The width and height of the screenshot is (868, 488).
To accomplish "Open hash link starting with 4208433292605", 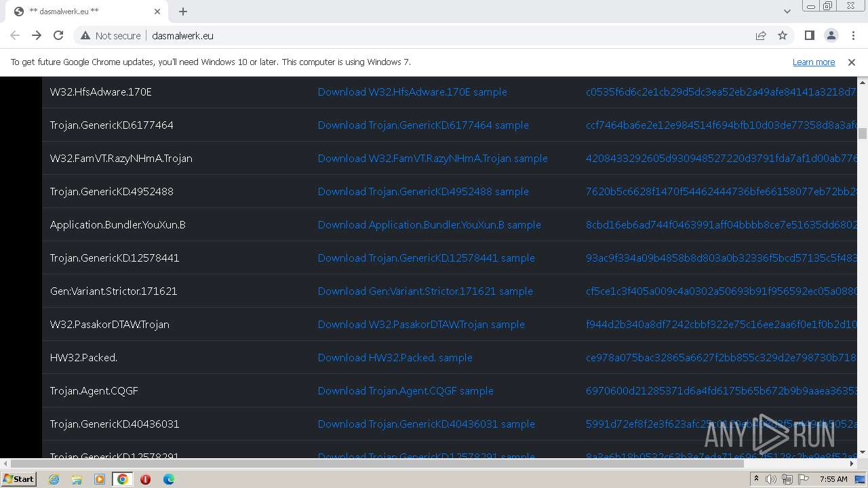I will point(722,158).
